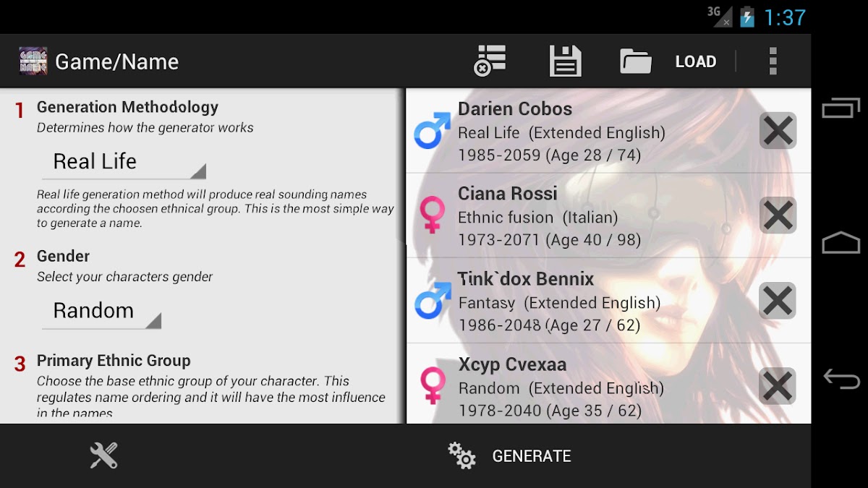Click the save floppy disk icon
The height and width of the screenshot is (488, 868).
(x=565, y=61)
